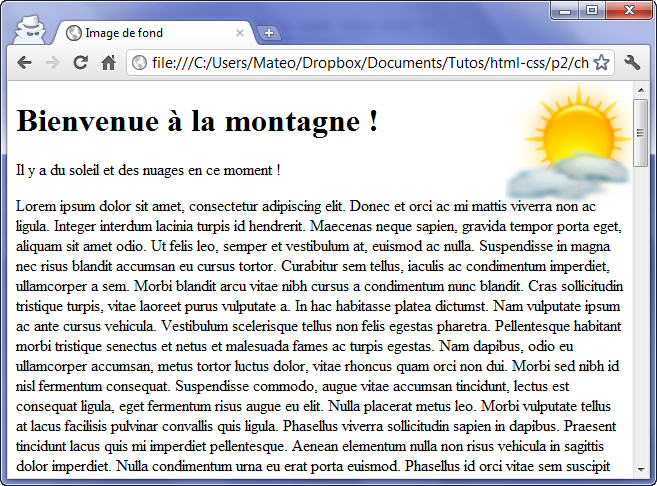Open a new tab with plus button
This screenshot has width=657, height=486.
point(268,34)
